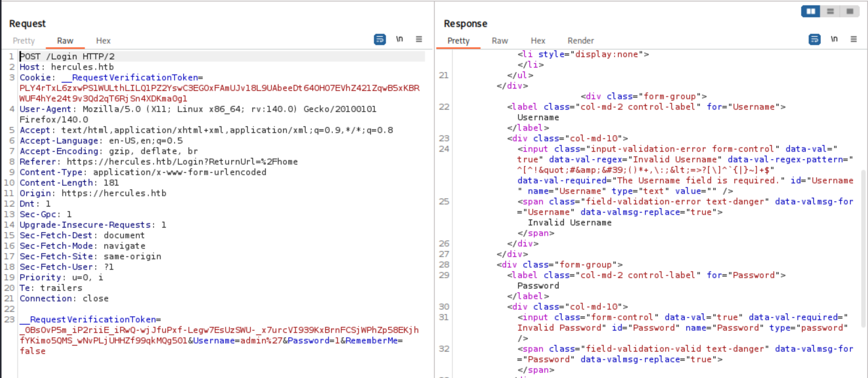Toggle non-printable characters \n in Request panel
This screenshot has height=378, width=868.
click(x=399, y=39)
